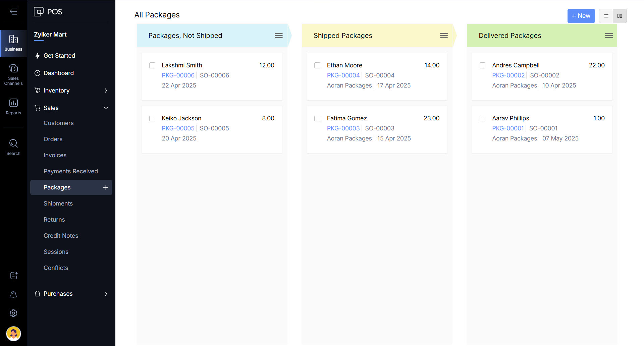Viewport: 644px width, 346px height.
Task: Check the Lakshmi Smith package checkbox
Action: [152, 65]
